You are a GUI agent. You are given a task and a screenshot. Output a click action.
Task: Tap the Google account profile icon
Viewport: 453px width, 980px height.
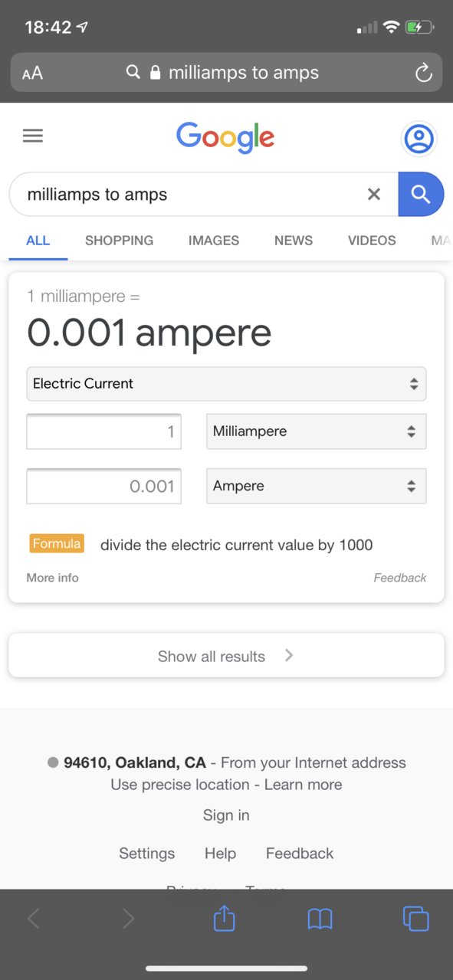click(x=419, y=139)
